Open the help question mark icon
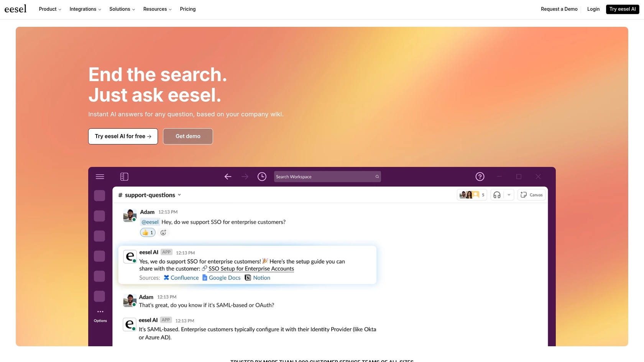The image size is (644, 362). (x=480, y=177)
